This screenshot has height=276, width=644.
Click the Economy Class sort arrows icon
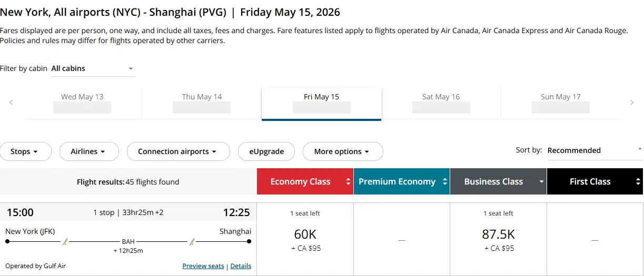pyautogui.click(x=348, y=181)
